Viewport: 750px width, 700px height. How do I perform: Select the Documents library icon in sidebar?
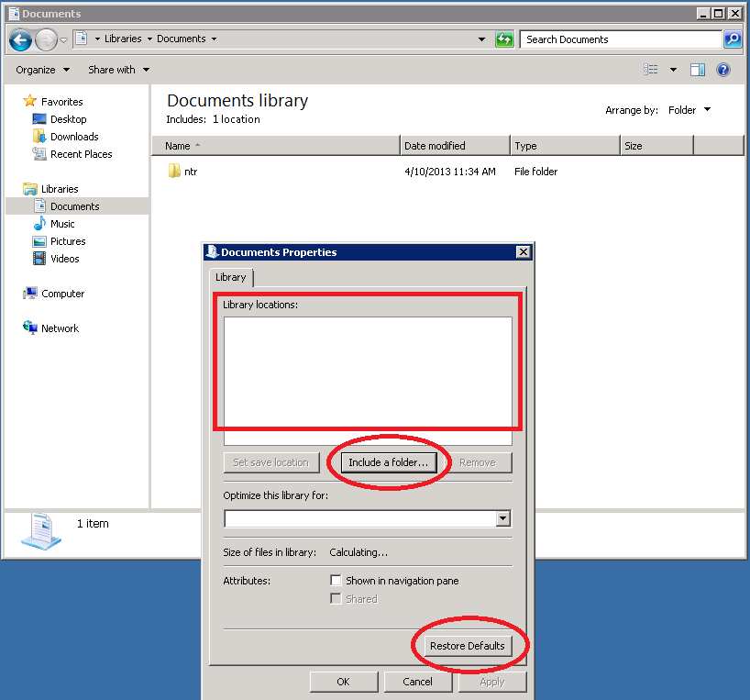(x=39, y=206)
